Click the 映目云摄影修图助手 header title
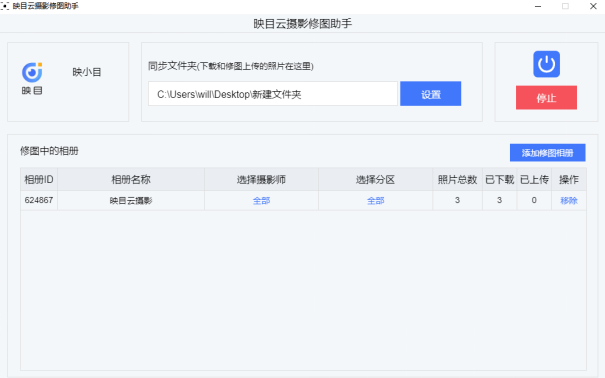The image size is (605, 378). click(x=302, y=24)
